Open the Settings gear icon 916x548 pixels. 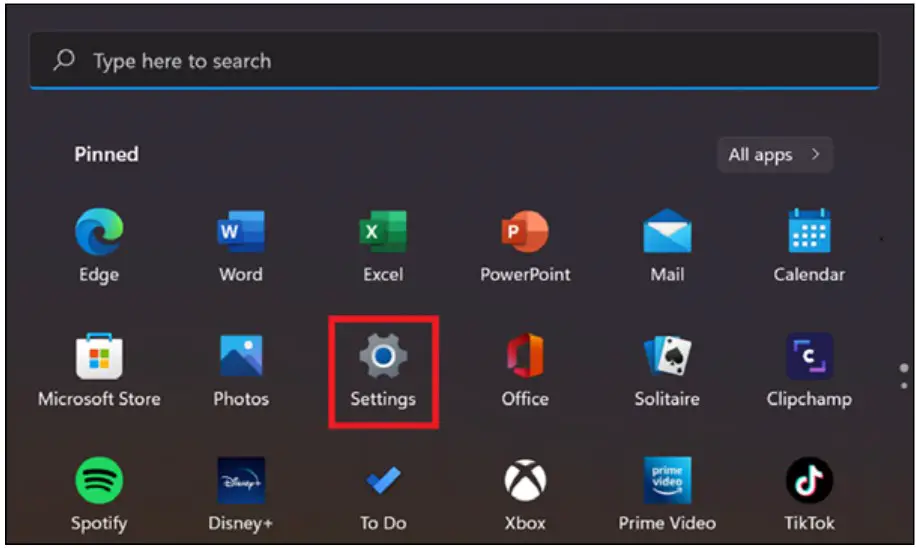pyautogui.click(x=383, y=356)
